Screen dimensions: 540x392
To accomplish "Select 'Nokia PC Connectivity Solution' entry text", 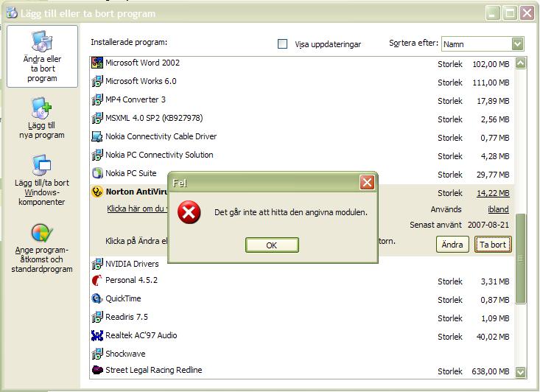I will [x=159, y=155].
